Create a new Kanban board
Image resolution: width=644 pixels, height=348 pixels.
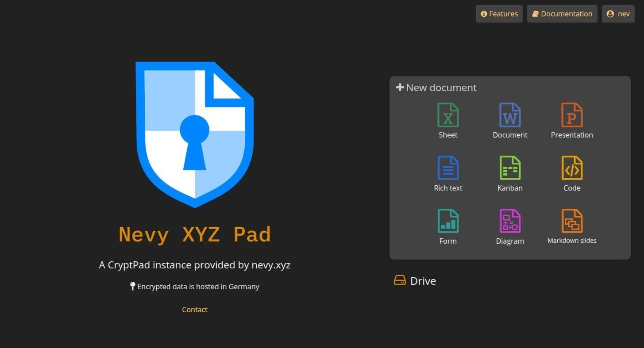coord(509,172)
